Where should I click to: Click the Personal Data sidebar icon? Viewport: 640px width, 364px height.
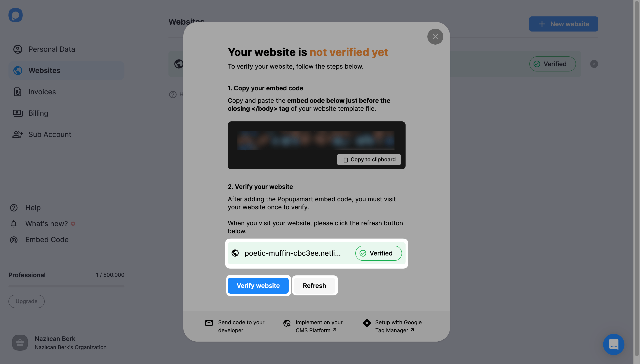coord(18,49)
